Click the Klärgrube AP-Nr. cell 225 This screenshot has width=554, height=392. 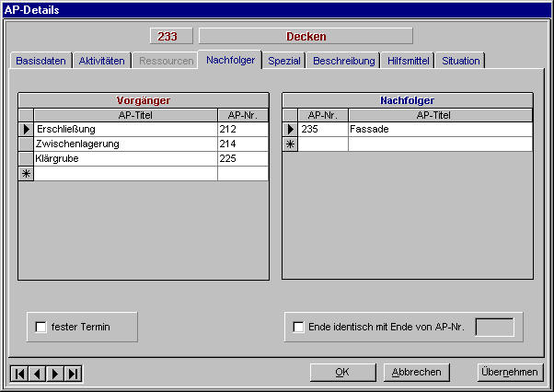(x=242, y=159)
